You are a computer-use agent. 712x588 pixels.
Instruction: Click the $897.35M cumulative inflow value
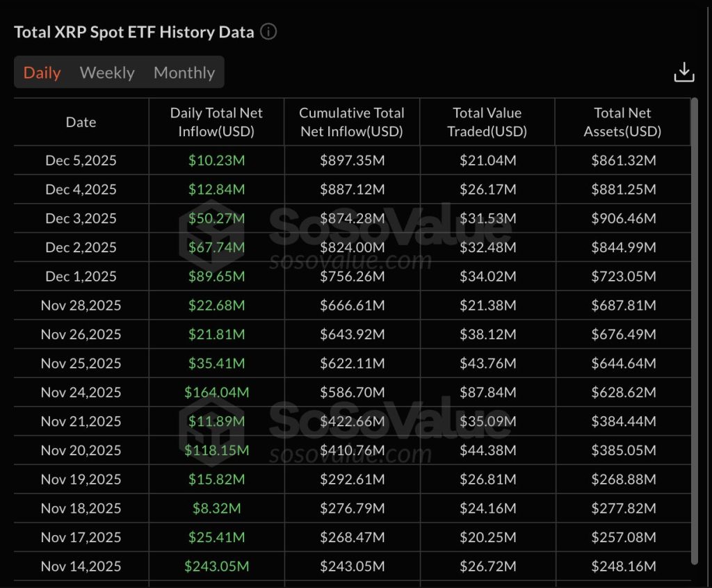(352, 160)
